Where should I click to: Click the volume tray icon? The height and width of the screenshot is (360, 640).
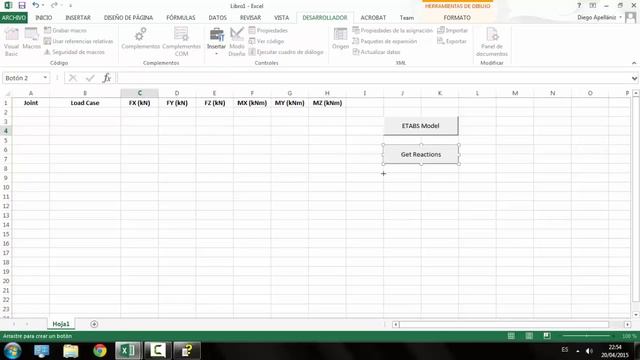click(x=589, y=351)
